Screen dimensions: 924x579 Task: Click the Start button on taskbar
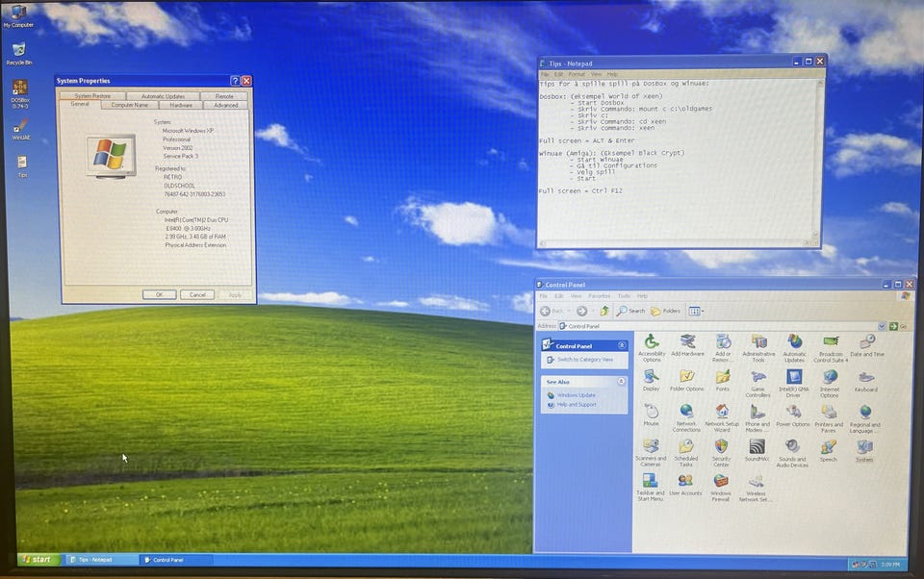point(38,559)
